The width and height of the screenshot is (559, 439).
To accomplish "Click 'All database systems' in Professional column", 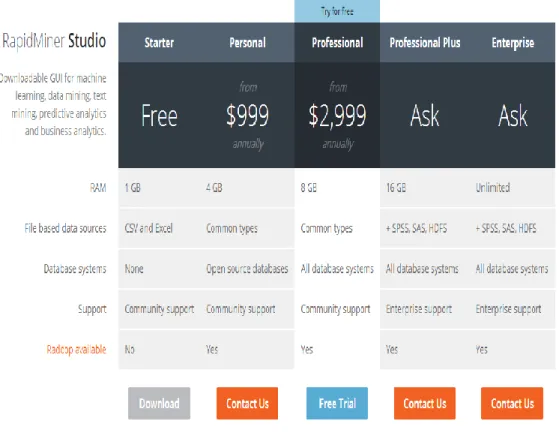I will tap(337, 269).
